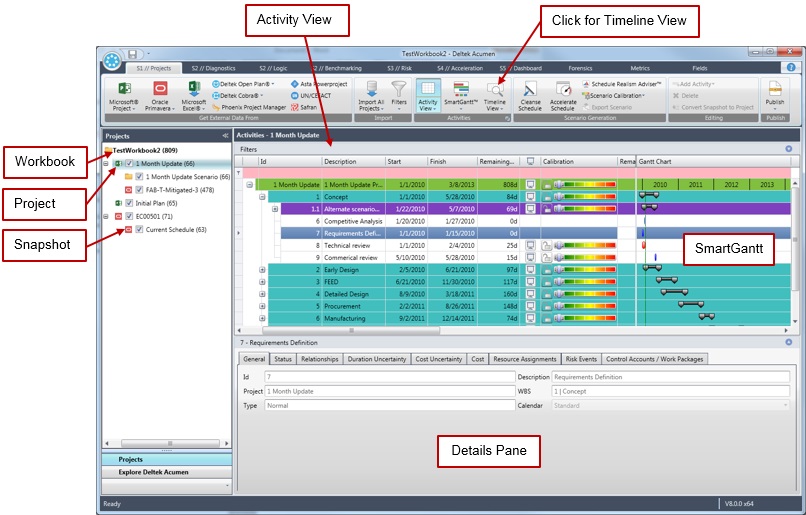Open the Filters funnel icon
Screen dimensions: 806x515
tap(399, 91)
